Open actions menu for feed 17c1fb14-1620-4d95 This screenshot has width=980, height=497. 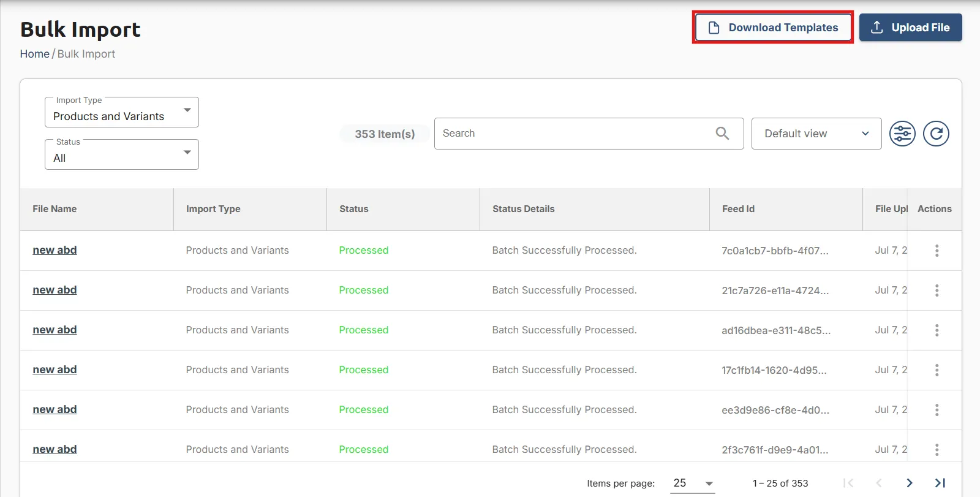pyautogui.click(x=937, y=370)
